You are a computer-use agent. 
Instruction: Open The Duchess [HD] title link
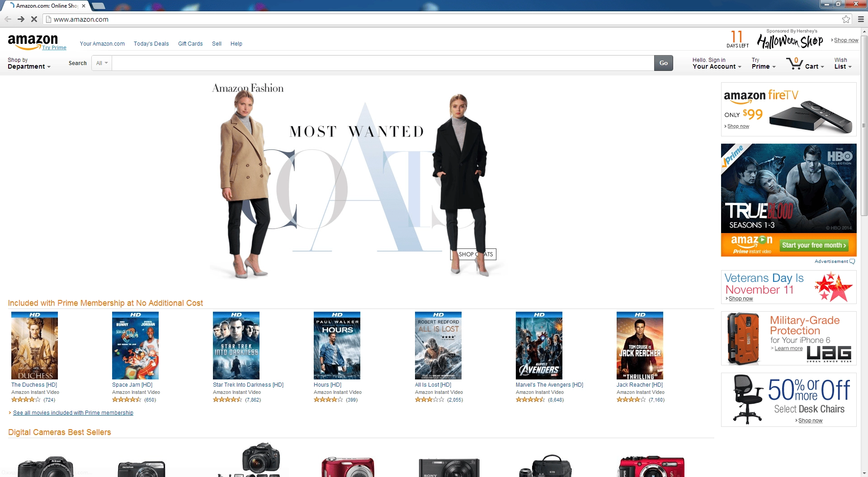coord(34,385)
